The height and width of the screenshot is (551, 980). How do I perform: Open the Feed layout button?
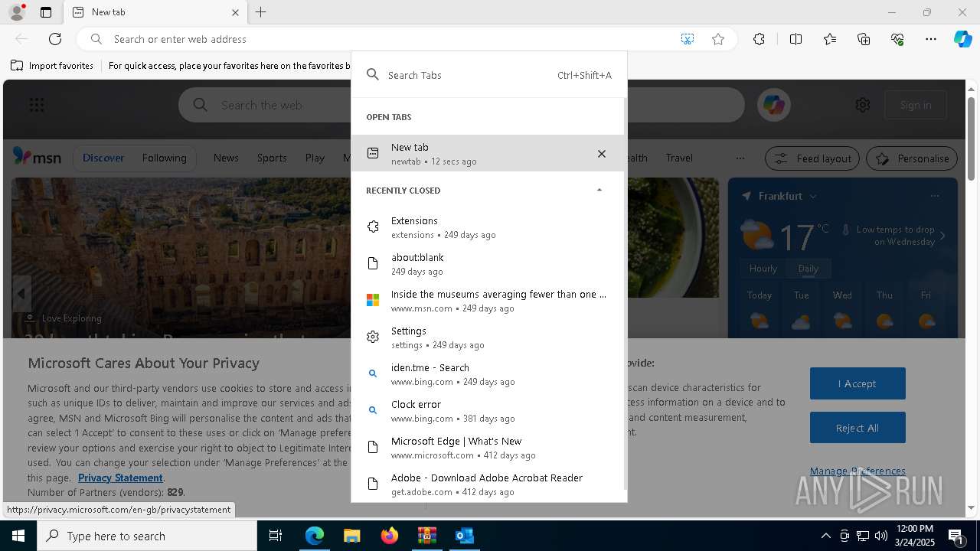click(813, 158)
